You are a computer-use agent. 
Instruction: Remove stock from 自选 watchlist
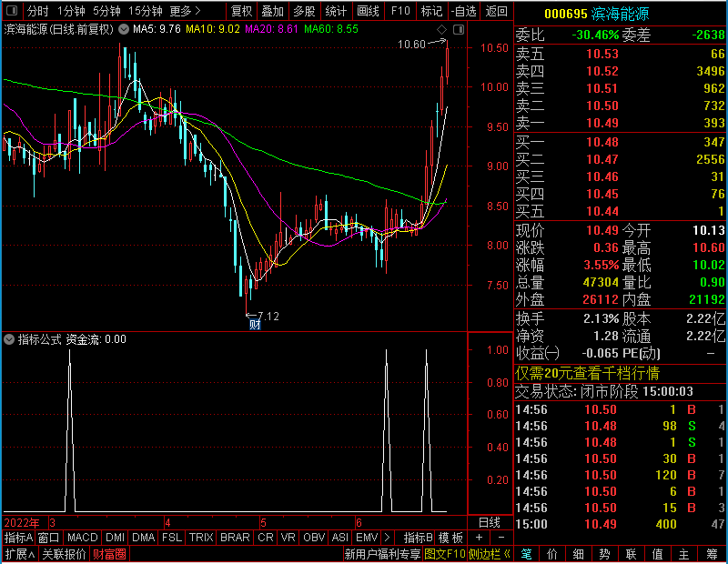pos(464,11)
